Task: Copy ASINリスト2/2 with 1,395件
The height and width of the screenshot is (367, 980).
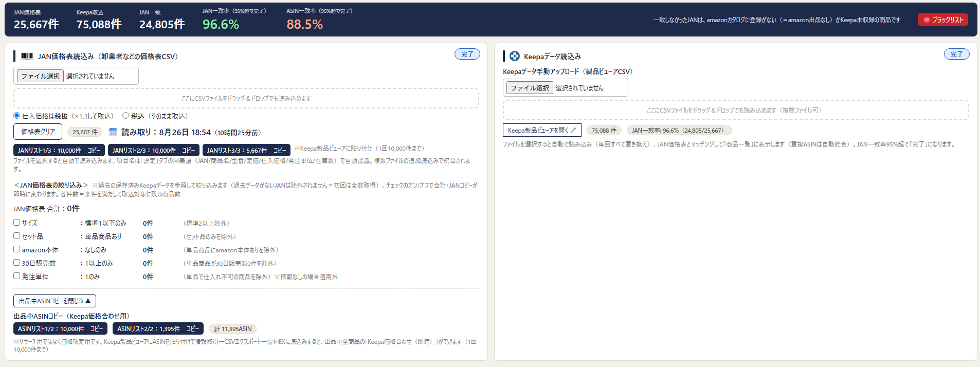Action: pyautogui.click(x=158, y=328)
